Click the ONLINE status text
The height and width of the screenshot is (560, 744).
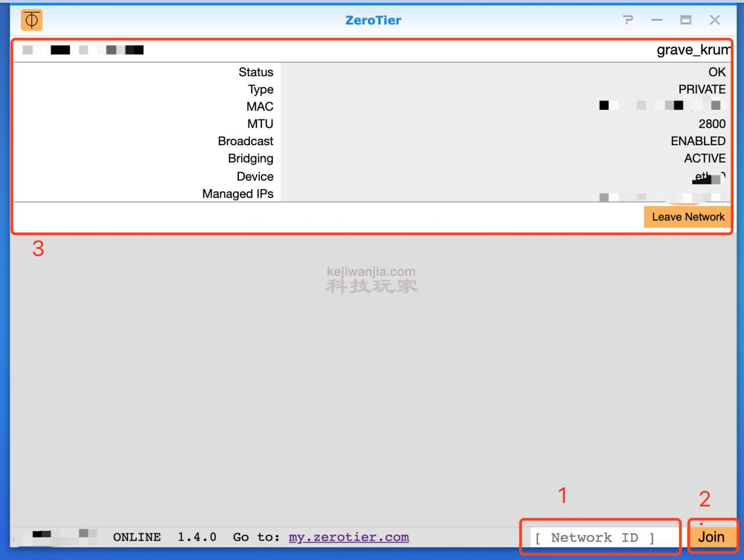[x=137, y=537]
